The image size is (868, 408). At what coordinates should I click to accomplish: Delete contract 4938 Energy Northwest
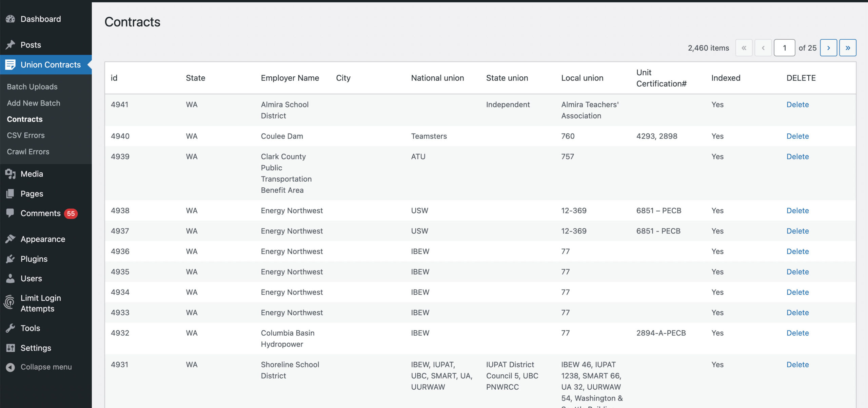tap(797, 210)
